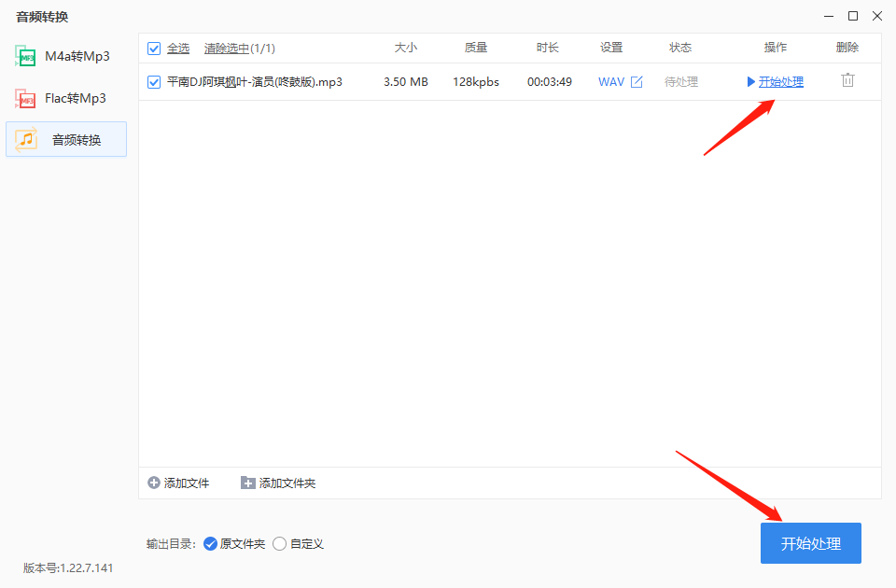Open the M4a转Mp3 converter icon
This screenshot has height=588, width=896.
point(25,56)
